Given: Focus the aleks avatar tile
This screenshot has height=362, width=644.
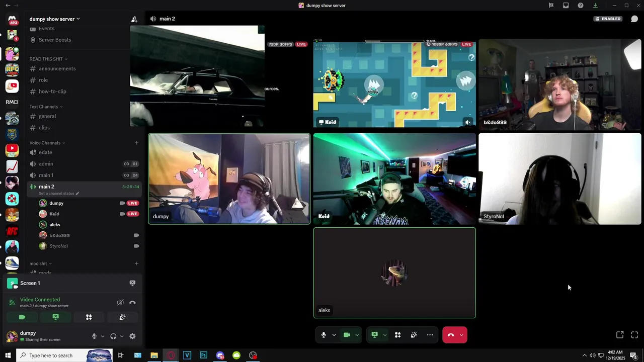Looking at the screenshot, I should pos(394,273).
